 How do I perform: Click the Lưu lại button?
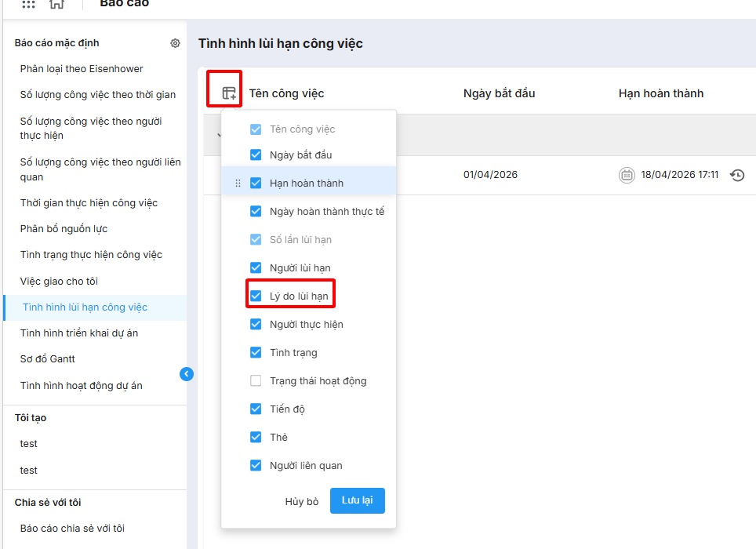pos(357,500)
